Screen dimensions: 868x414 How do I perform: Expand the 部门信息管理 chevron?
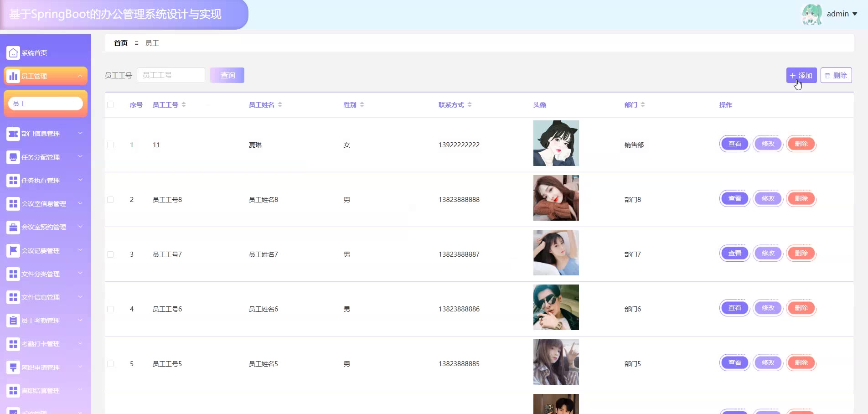(80, 133)
